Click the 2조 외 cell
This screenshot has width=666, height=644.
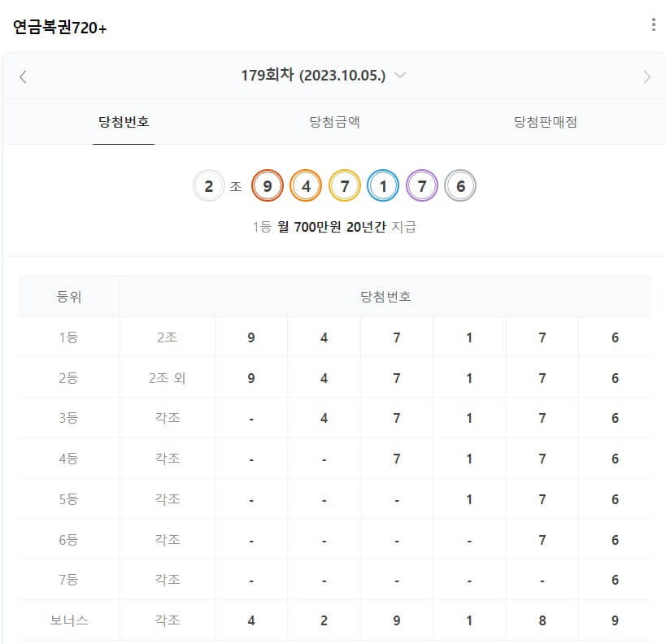(168, 377)
